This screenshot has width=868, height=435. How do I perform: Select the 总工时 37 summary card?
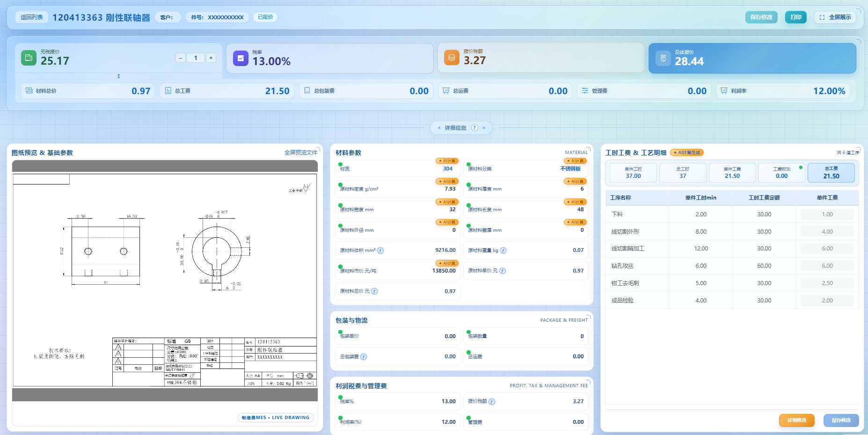click(683, 173)
